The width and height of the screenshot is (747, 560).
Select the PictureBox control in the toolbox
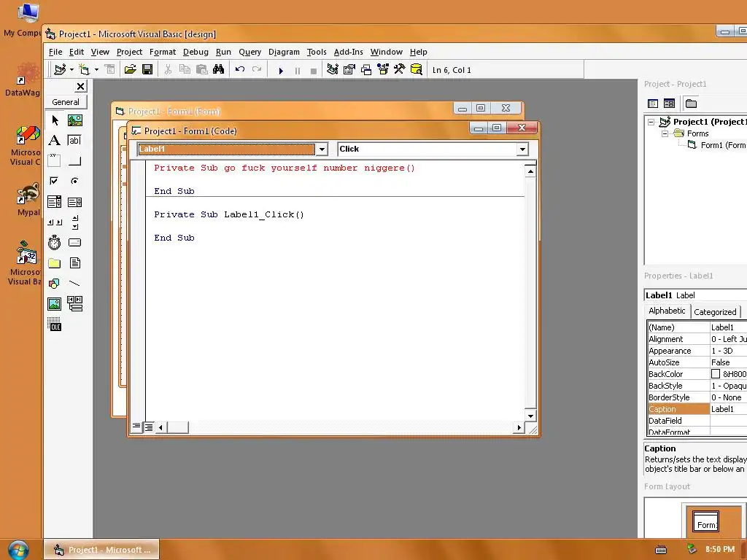75,120
